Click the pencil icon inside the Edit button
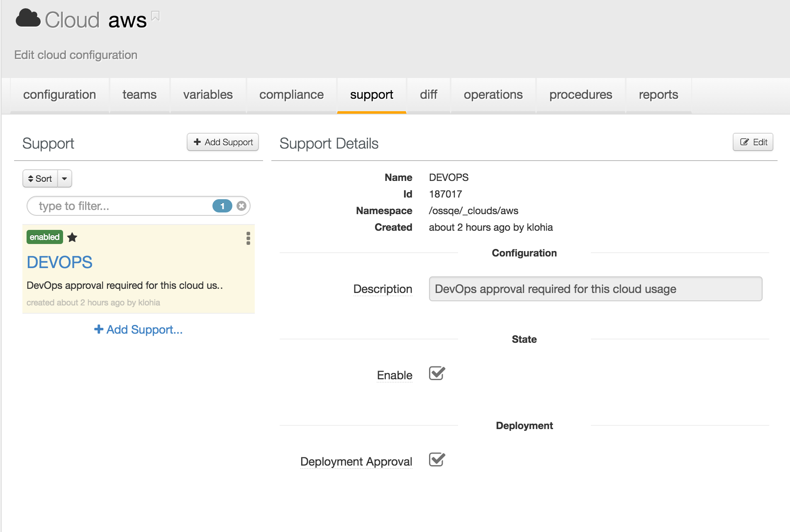 (x=745, y=142)
